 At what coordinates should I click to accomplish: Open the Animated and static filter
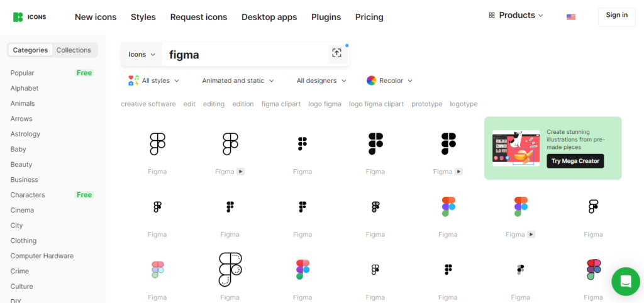click(x=238, y=81)
